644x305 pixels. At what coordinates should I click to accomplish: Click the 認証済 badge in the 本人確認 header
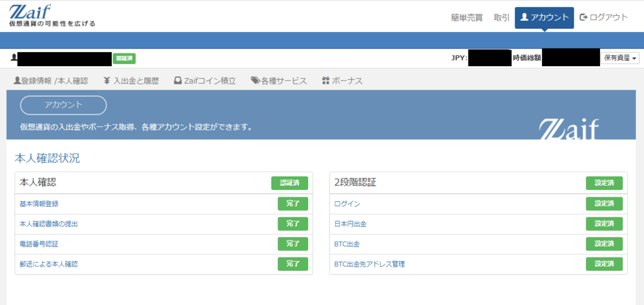point(289,183)
